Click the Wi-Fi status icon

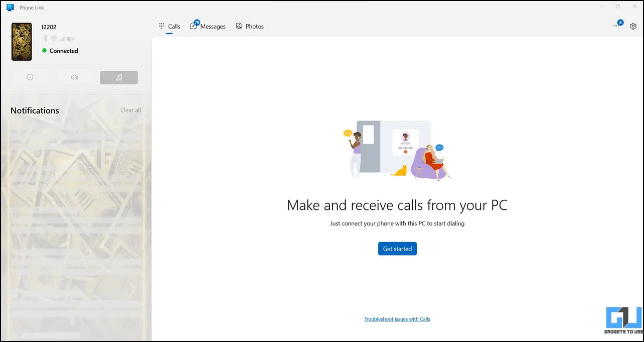coord(54,39)
